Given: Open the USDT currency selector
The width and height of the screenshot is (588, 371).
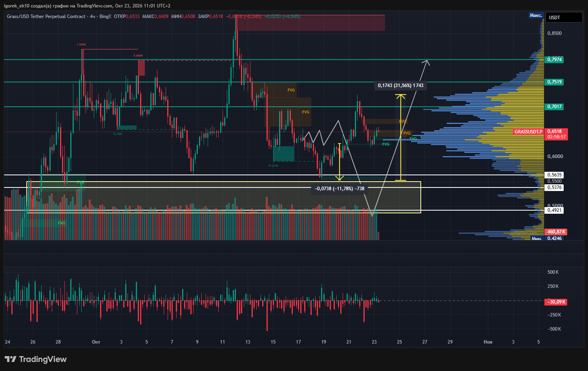Looking at the screenshot, I should (564, 17).
